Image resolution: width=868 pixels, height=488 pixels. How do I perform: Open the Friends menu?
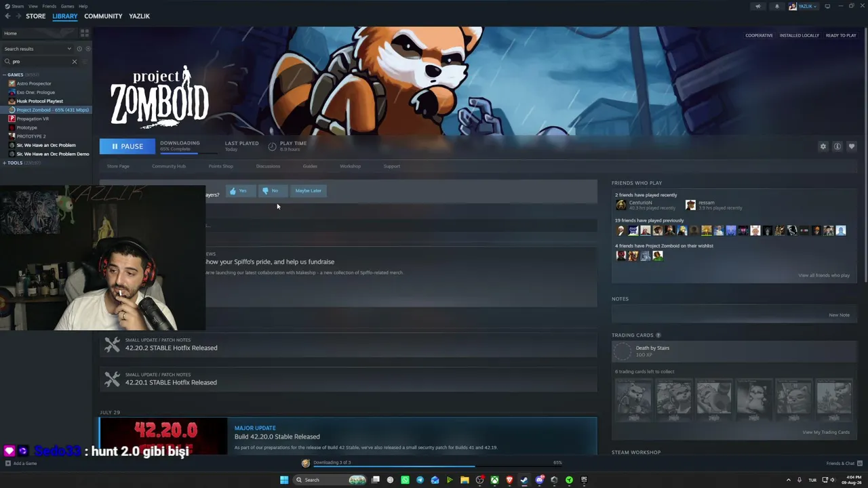[x=49, y=6]
